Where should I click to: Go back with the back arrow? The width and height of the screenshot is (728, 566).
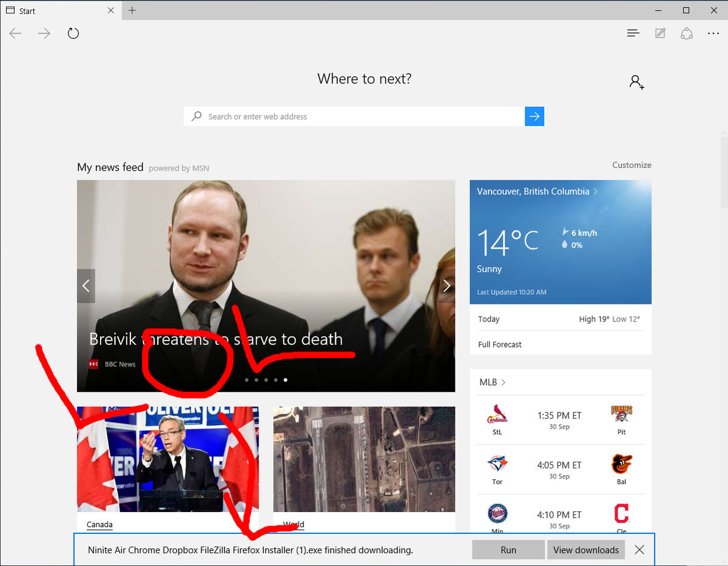[x=15, y=33]
